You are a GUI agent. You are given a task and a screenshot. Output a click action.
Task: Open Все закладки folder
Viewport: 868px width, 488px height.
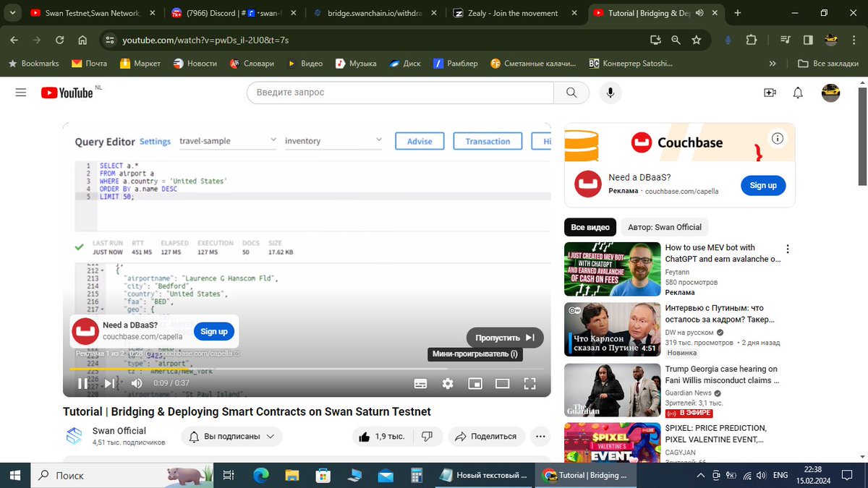pos(828,64)
